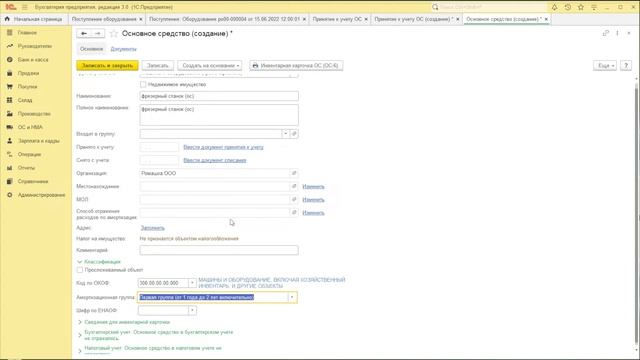This screenshot has height=360, width=640.
Task: Open linked group item icon
Action: (x=294, y=133)
